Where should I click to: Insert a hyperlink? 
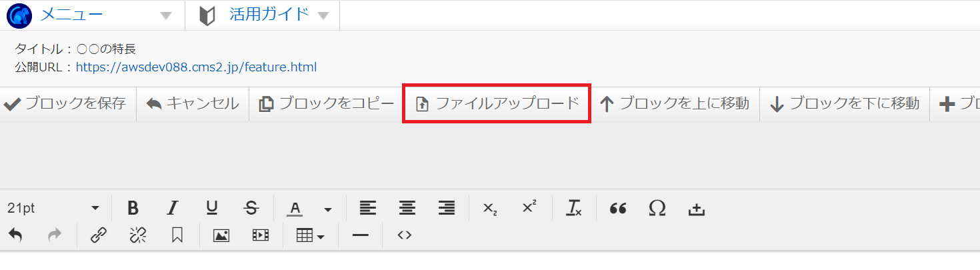coord(99,235)
